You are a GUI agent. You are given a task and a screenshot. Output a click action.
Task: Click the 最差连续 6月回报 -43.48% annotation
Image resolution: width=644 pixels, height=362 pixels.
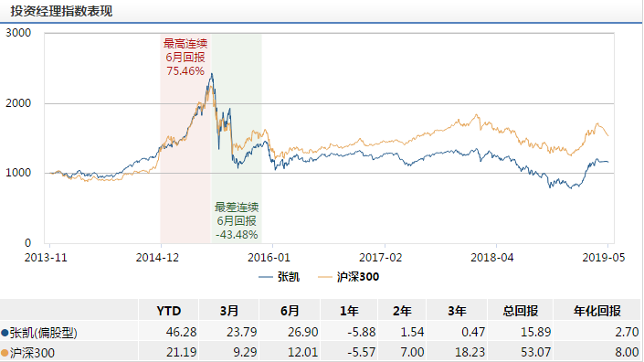[237, 220]
